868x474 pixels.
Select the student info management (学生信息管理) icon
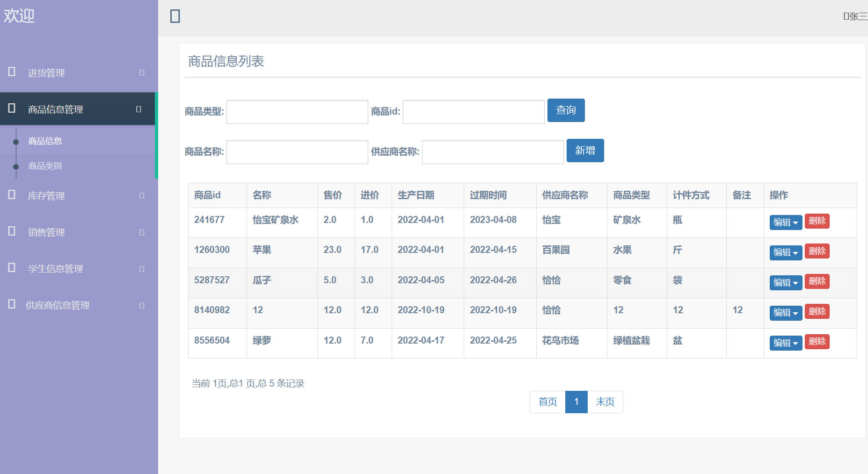tap(11, 268)
